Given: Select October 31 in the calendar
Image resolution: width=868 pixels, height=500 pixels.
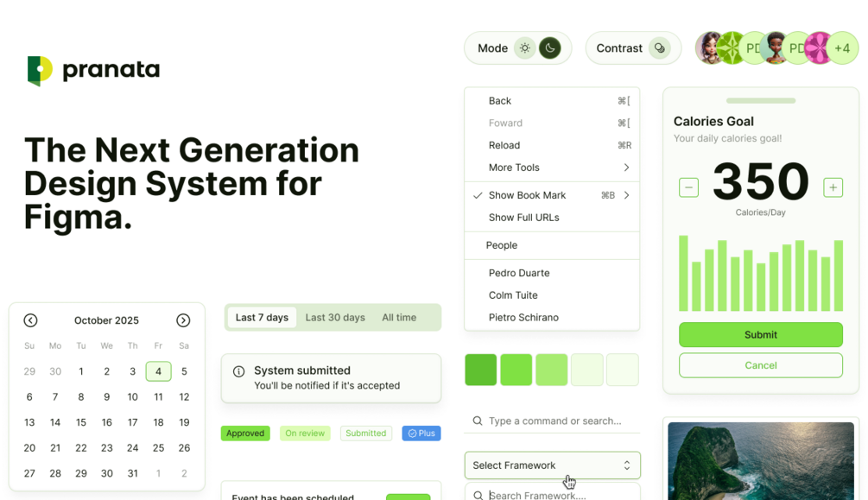Looking at the screenshot, I should pos(132,473).
